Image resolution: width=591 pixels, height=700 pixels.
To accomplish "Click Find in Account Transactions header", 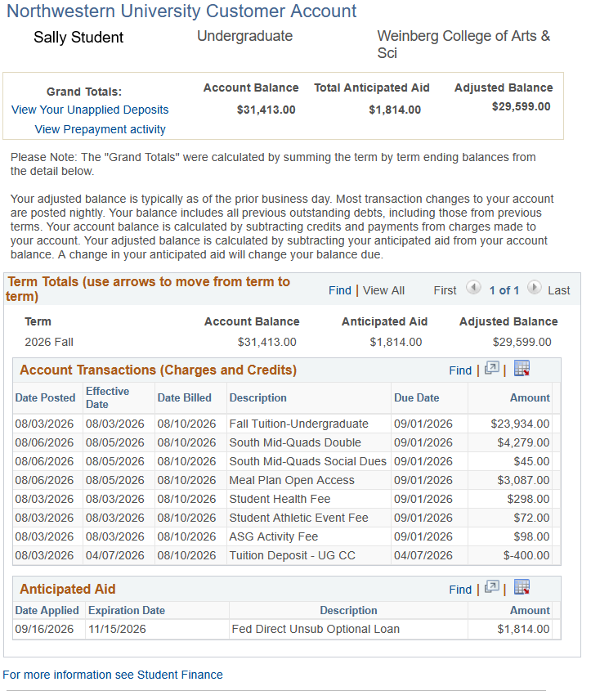I will pyautogui.click(x=460, y=370).
